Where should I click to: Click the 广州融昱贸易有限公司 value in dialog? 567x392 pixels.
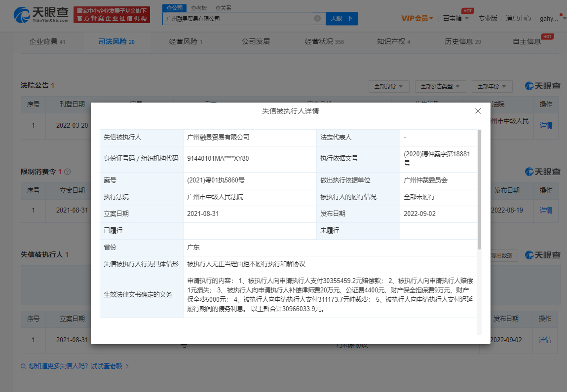(219, 137)
